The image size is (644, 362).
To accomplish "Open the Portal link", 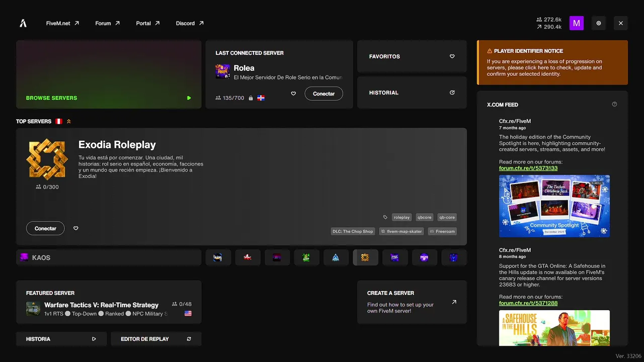I will [x=148, y=23].
